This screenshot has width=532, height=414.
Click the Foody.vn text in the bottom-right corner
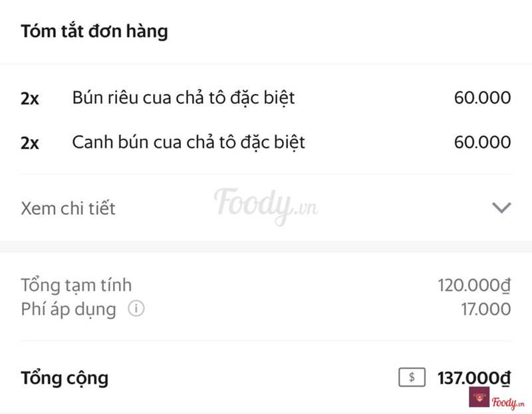(x=509, y=401)
